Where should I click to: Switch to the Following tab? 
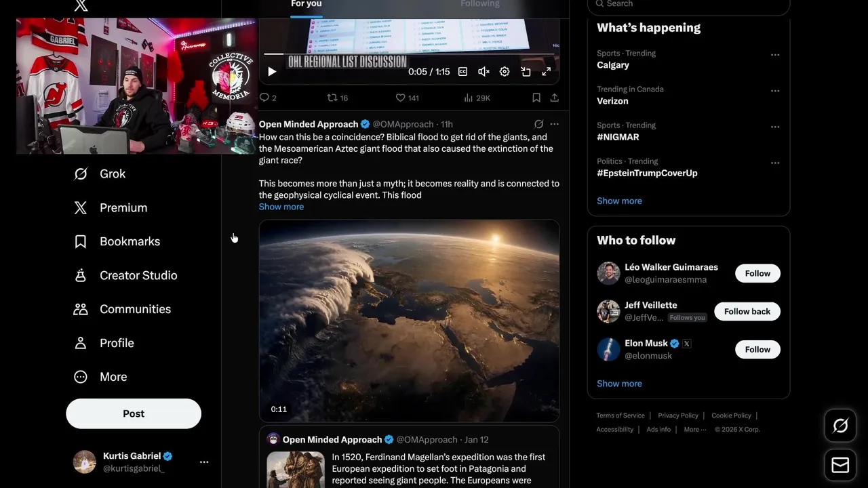click(x=480, y=4)
